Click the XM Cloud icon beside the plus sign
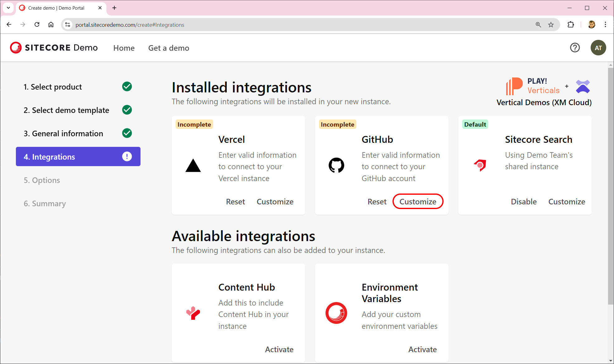 (583, 86)
